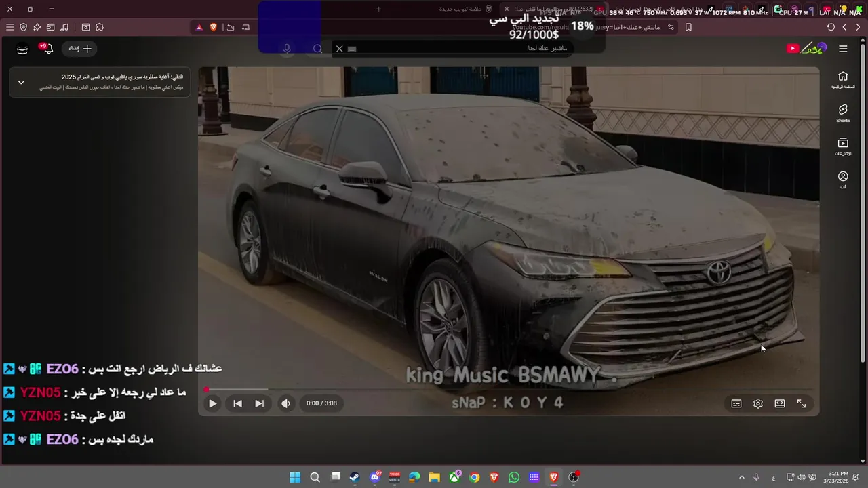Image resolution: width=868 pixels, height=488 pixels.
Task: Open You (account) in sidebar
Action: pyautogui.click(x=843, y=180)
